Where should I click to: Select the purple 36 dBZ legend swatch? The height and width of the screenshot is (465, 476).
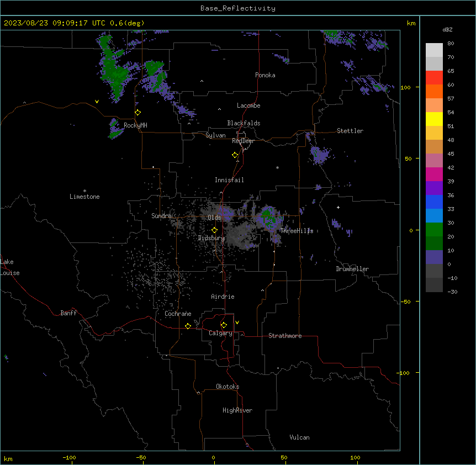pos(434,188)
